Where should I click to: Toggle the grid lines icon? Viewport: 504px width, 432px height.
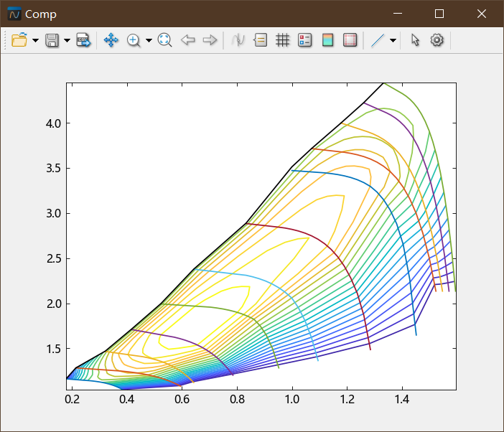[x=283, y=40]
